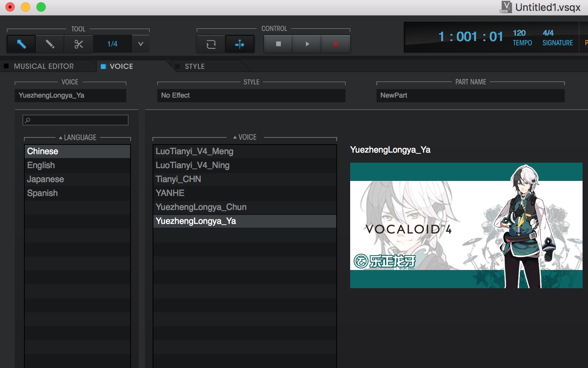This screenshot has height=368, width=588.
Task: Switch to the Musical Editor tab
Action: 44,66
